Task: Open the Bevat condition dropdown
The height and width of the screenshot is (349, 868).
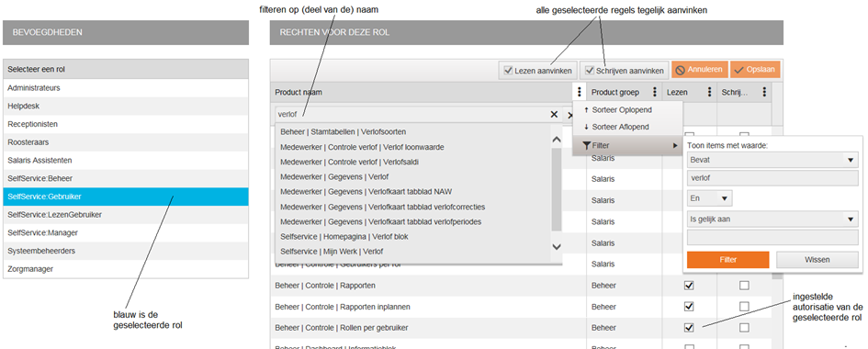Action: point(772,160)
